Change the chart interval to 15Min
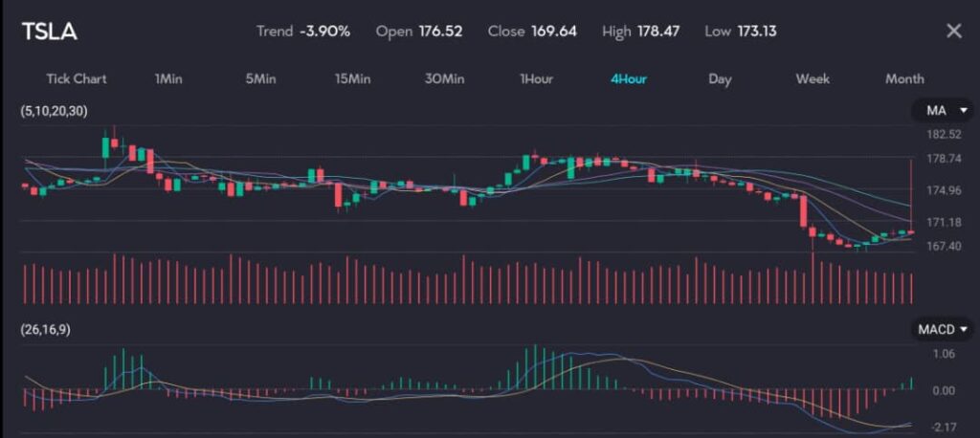This screenshot has width=980, height=438. 352,78
